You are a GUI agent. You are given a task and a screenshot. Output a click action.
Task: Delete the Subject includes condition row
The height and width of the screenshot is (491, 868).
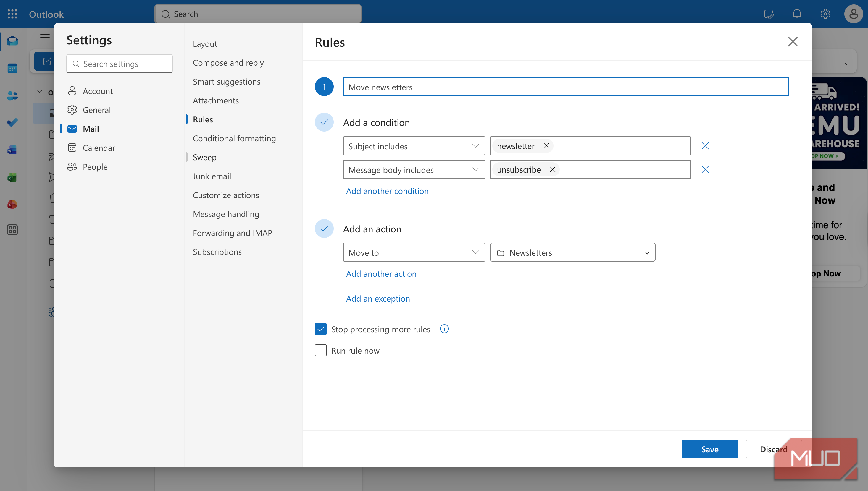(x=705, y=146)
